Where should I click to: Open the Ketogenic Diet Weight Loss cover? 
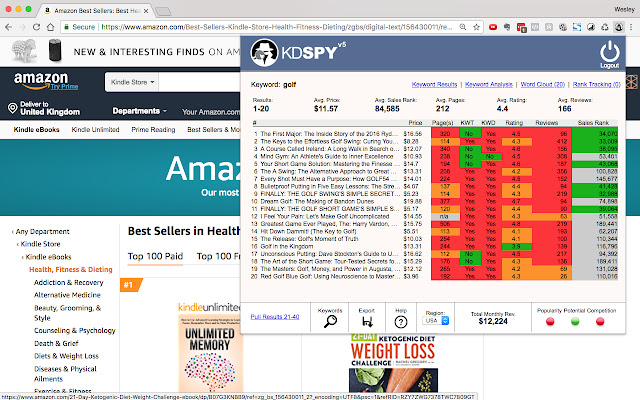pyautogui.click(x=393, y=363)
